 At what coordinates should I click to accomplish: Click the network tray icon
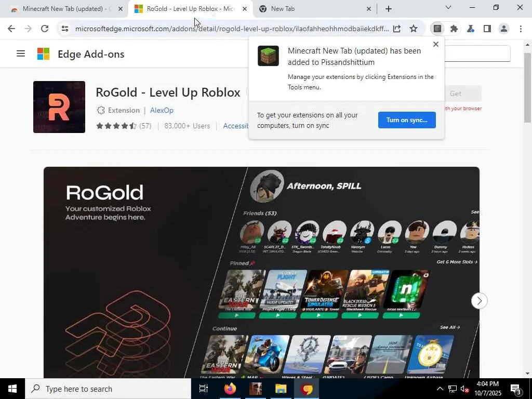[x=453, y=389]
